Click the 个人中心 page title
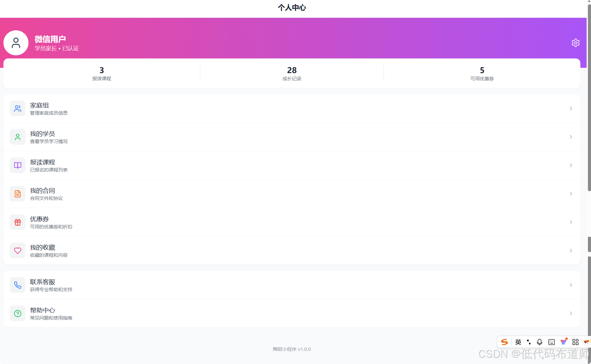 click(292, 7)
